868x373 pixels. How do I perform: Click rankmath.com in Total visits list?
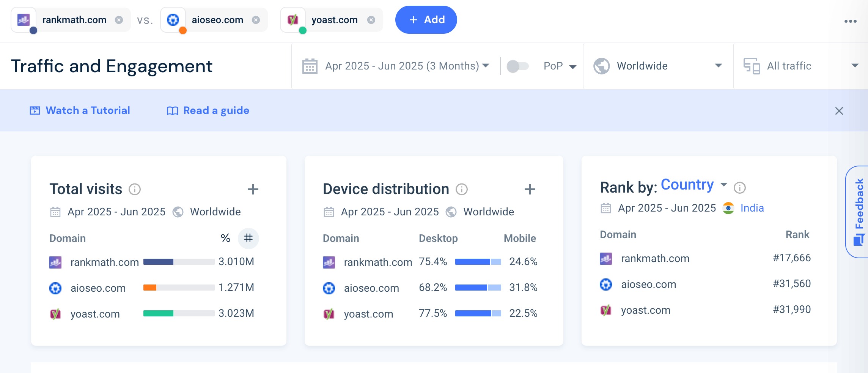tap(105, 262)
